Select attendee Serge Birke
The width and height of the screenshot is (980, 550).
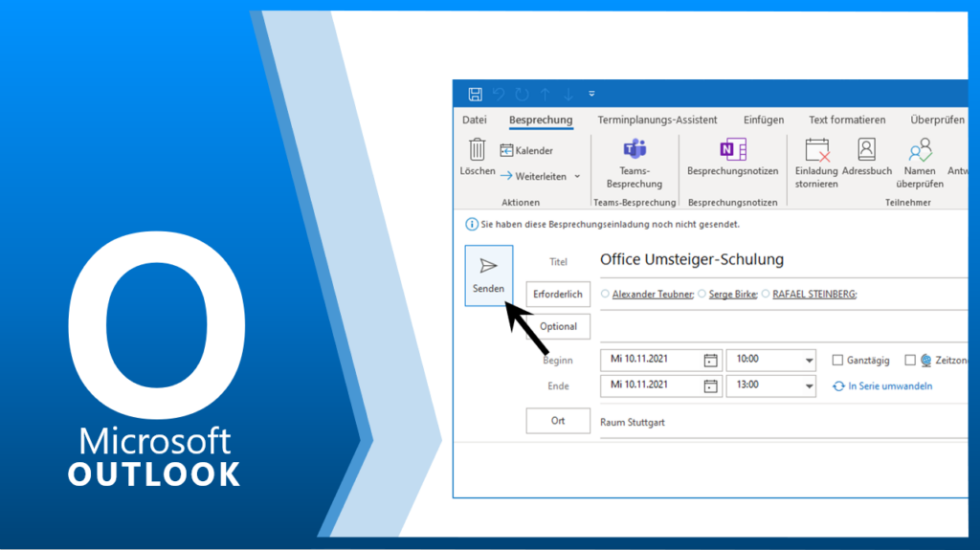tap(732, 294)
